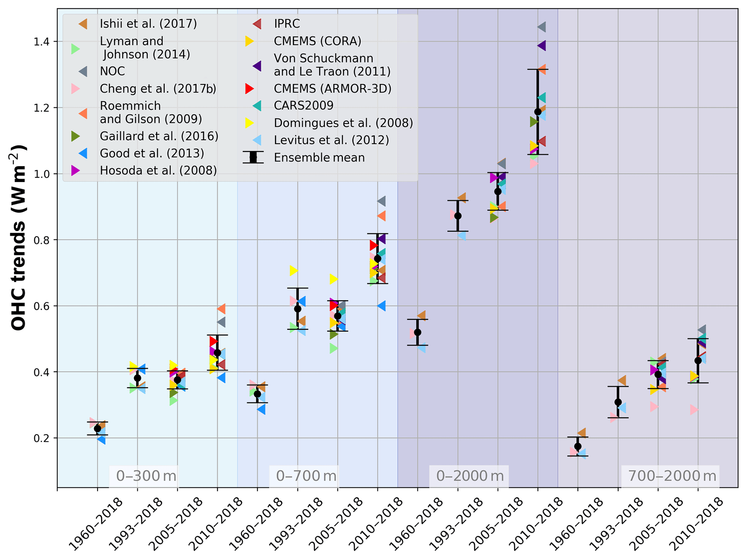Click the IPRC legend label

coord(287,24)
